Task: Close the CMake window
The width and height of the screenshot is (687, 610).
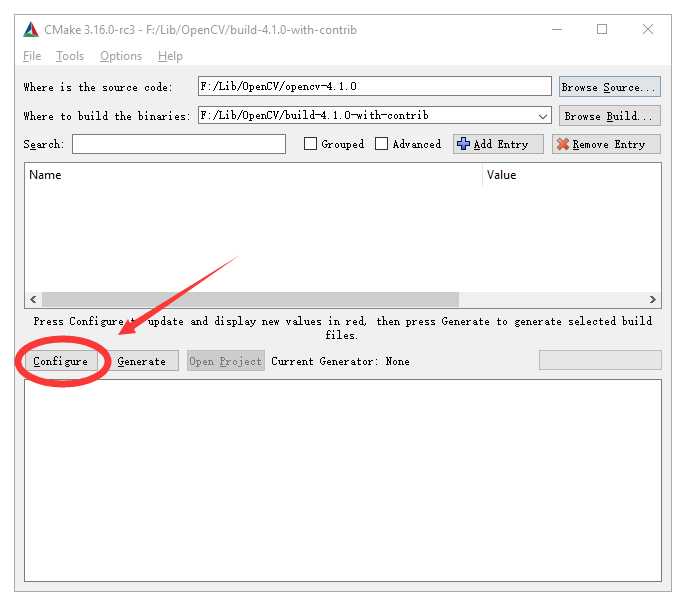Action: [648, 30]
